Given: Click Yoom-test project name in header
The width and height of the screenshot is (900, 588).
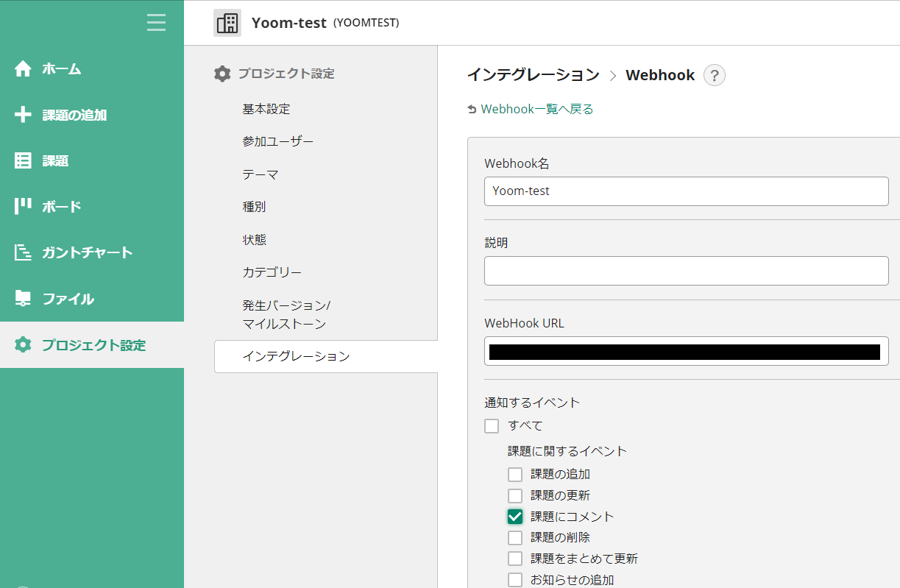Looking at the screenshot, I should click(x=289, y=23).
